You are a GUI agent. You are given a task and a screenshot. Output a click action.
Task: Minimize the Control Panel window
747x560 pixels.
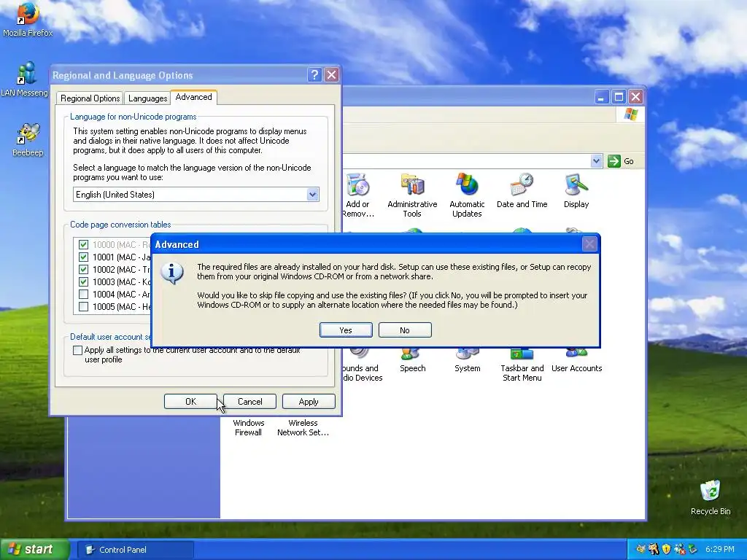601,97
